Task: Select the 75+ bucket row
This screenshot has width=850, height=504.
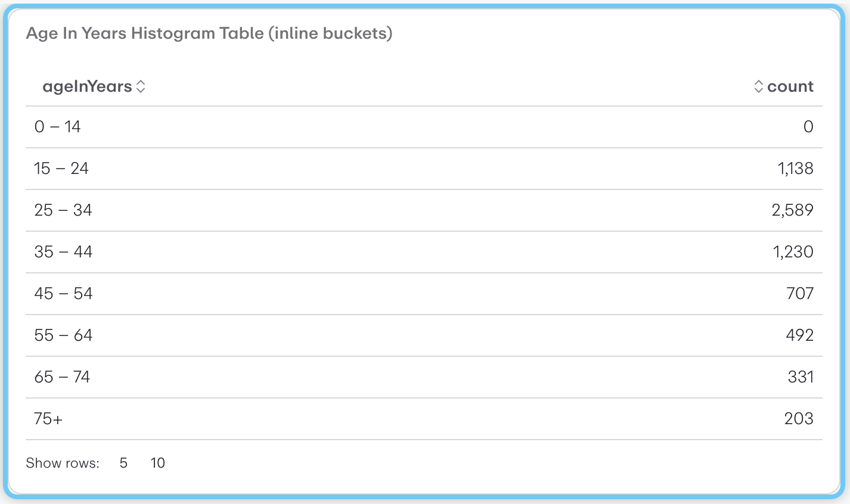Action: coord(417,418)
